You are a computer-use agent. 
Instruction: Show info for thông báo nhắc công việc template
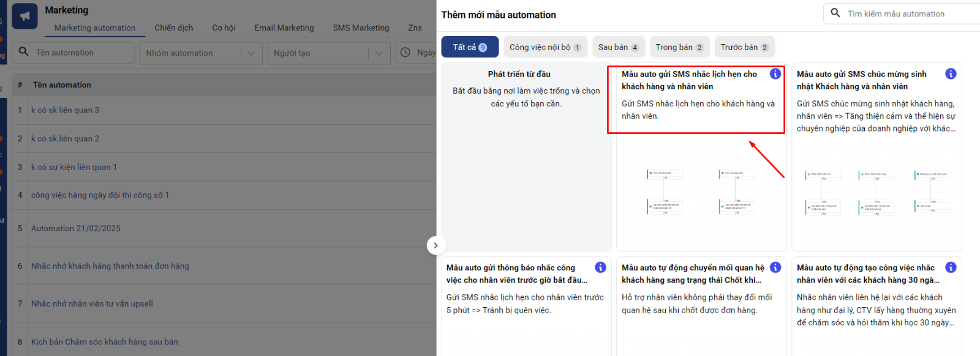[x=600, y=267]
